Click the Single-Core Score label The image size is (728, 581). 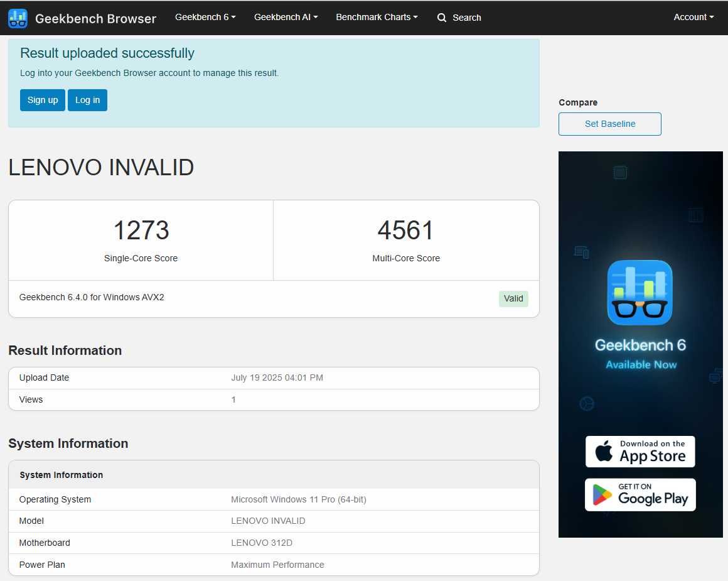tap(141, 258)
